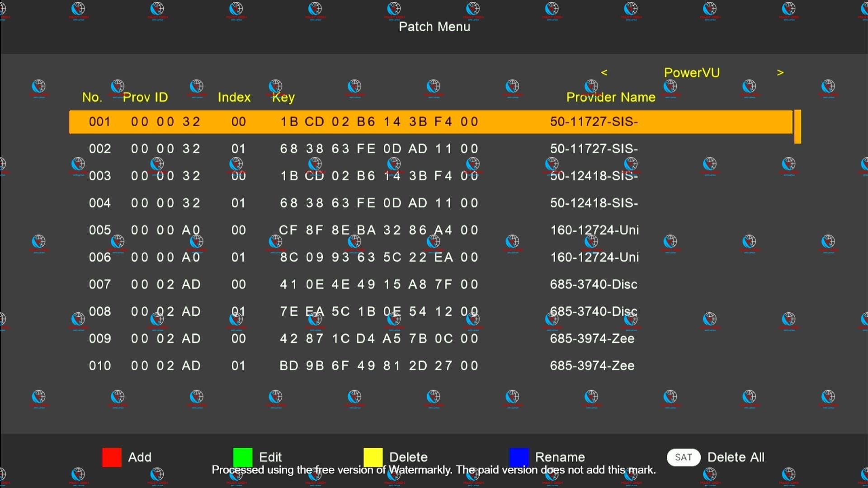Select row 004 50-12418-SIS- entry
The image size is (868, 488).
click(x=429, y=203)
